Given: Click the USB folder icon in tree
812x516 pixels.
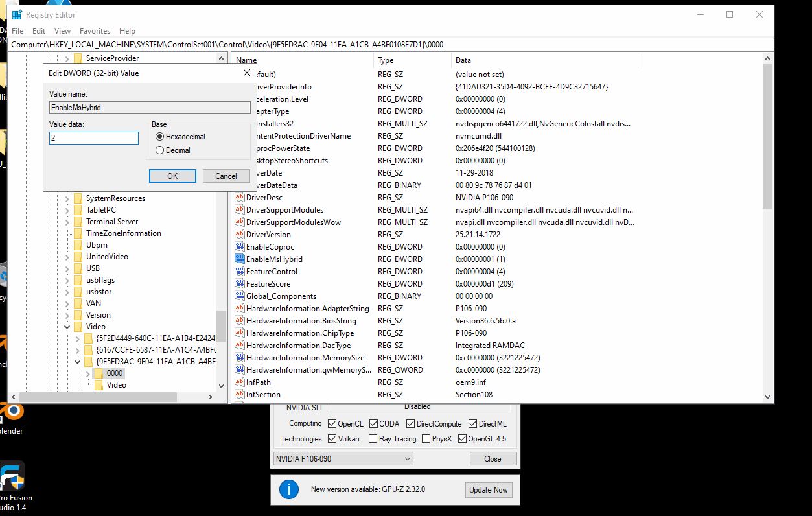Looking at the screenshot, I should (x=78, y=268).
